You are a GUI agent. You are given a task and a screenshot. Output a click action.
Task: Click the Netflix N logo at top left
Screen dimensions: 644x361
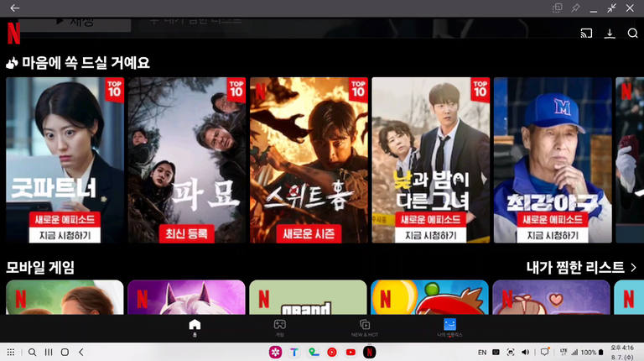(x=13, y=33)
